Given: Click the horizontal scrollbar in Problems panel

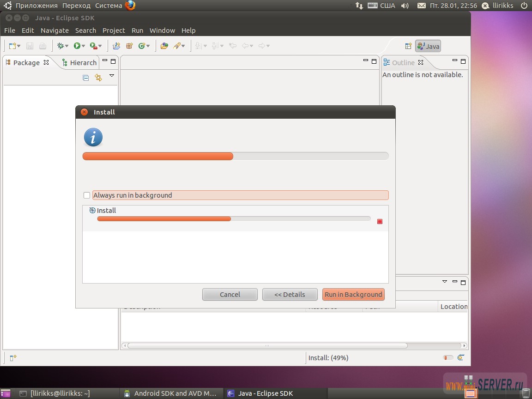Looking at the screenshot, I should coord(267,345).
